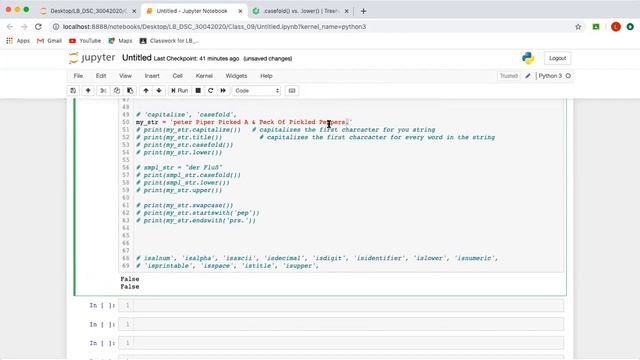The image size is (640, 360).
Task: Open Maps bookmark
Action: 120,41
